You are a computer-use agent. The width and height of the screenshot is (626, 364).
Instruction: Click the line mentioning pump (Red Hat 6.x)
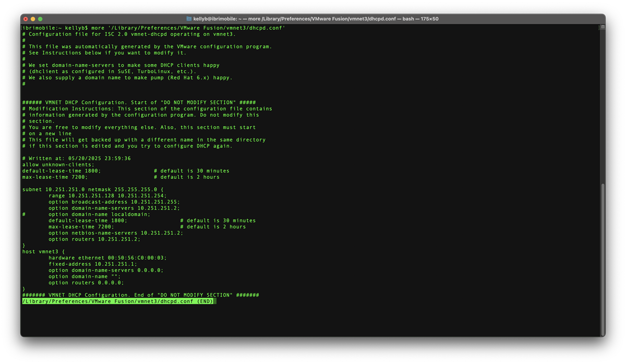click(x=127, y=78)
